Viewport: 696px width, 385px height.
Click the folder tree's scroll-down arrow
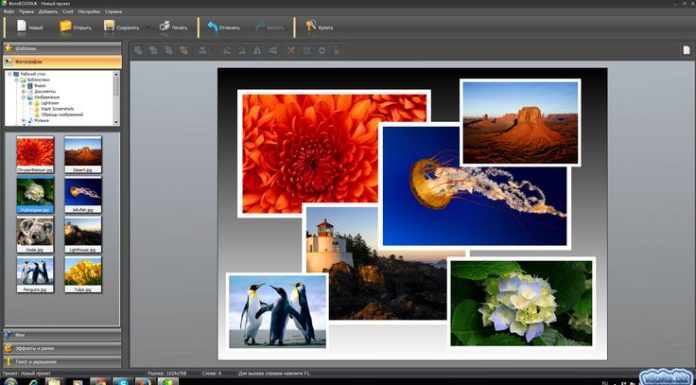coord(116,122)
